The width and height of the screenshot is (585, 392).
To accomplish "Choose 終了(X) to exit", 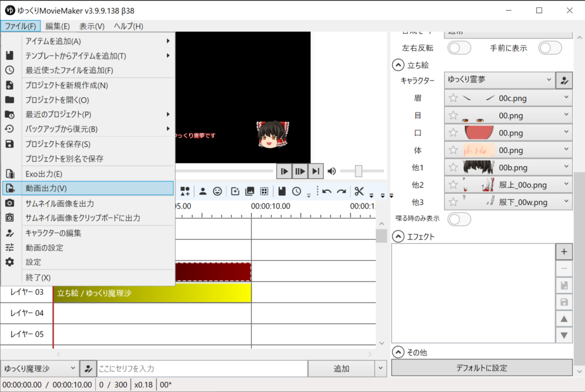I will coord(88,277).
